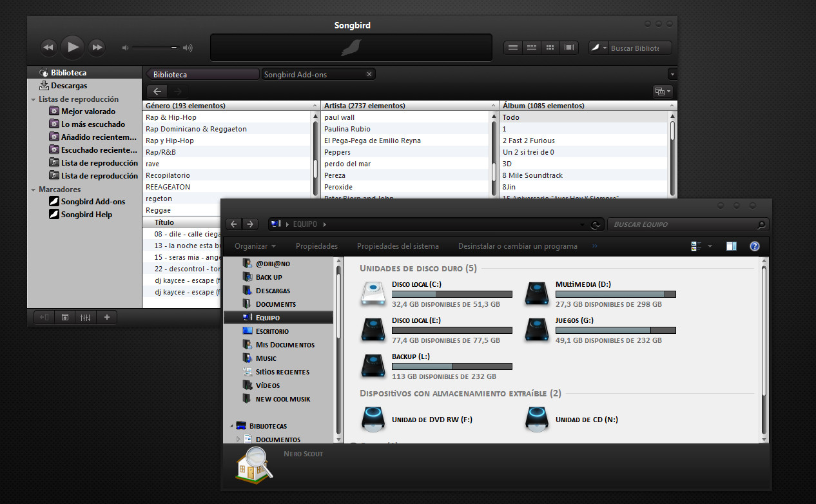Toggle the Explorer preview pane icon
The height and width of the screenshot is (504, 816).
pos(731,246)
